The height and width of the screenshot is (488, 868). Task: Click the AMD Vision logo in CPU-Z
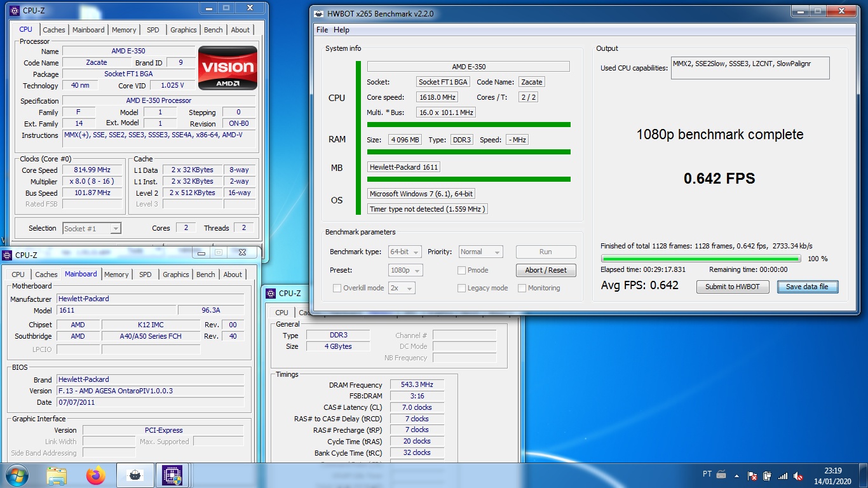tap(227, 68)
